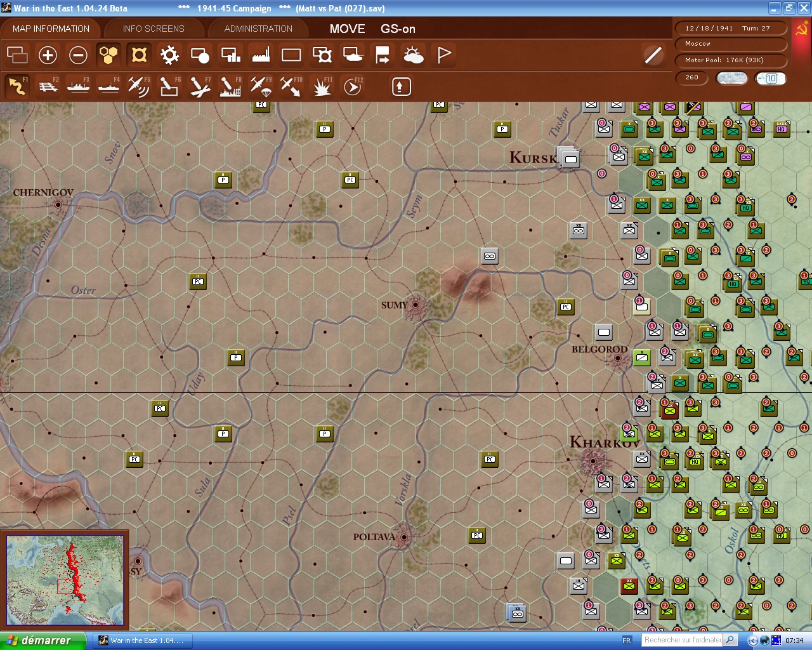This screenshot has width=812, height=650.
Task: Click the pennant flag icon
Action: coord(443,55)
